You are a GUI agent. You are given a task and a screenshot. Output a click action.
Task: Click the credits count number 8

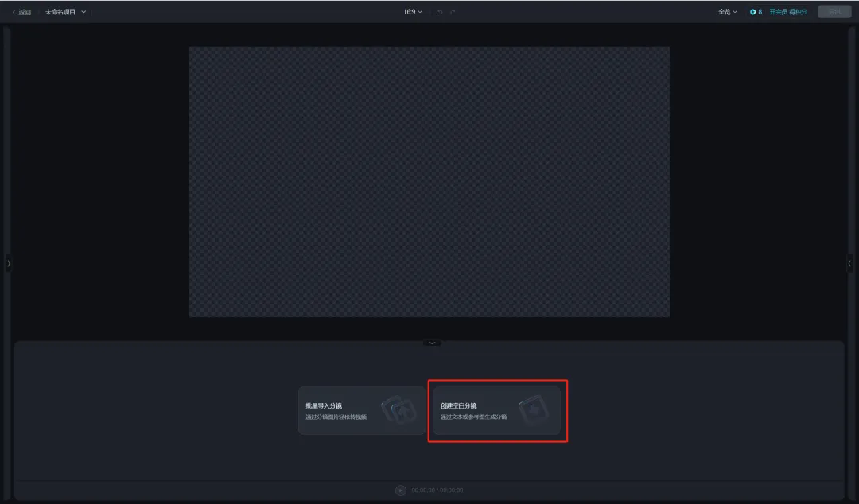tap(760, 12)
